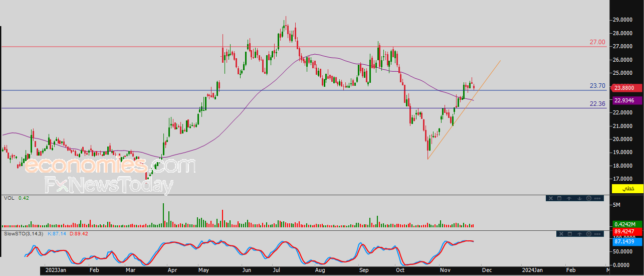Click Sep on the time axis

coord(364,270)
